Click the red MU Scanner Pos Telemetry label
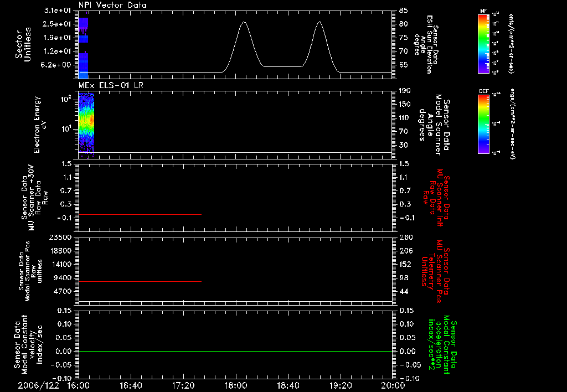The height and width of the screenshot is (392, 567). 436,271
